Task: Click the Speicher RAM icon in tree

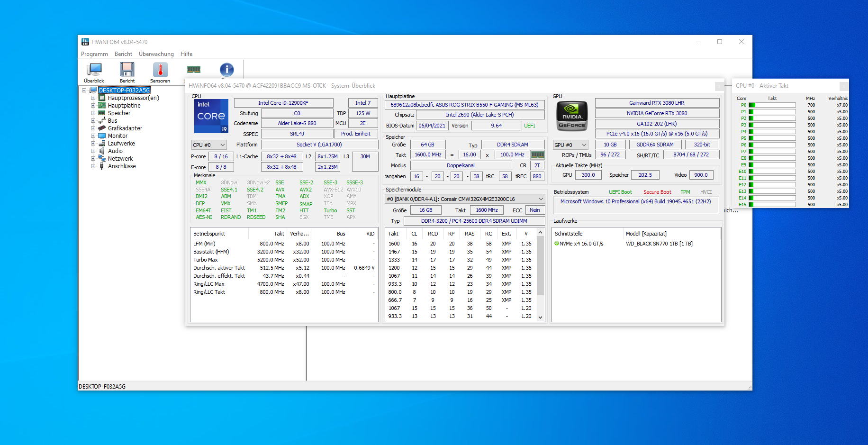Action: click(x=102, y=113)
